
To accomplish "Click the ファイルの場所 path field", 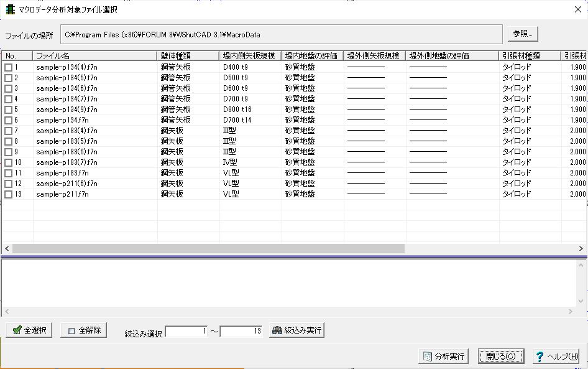I will point(281,34).
